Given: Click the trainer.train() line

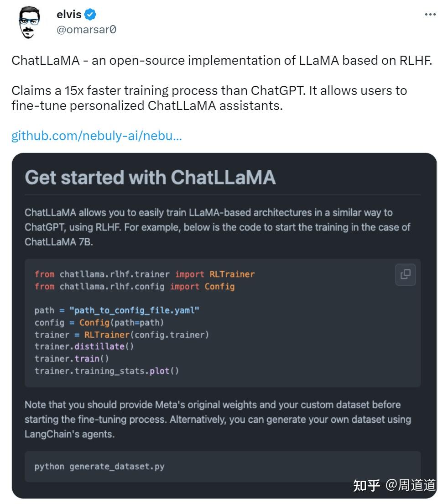Looking at the screenshot, I should (72, 358).
